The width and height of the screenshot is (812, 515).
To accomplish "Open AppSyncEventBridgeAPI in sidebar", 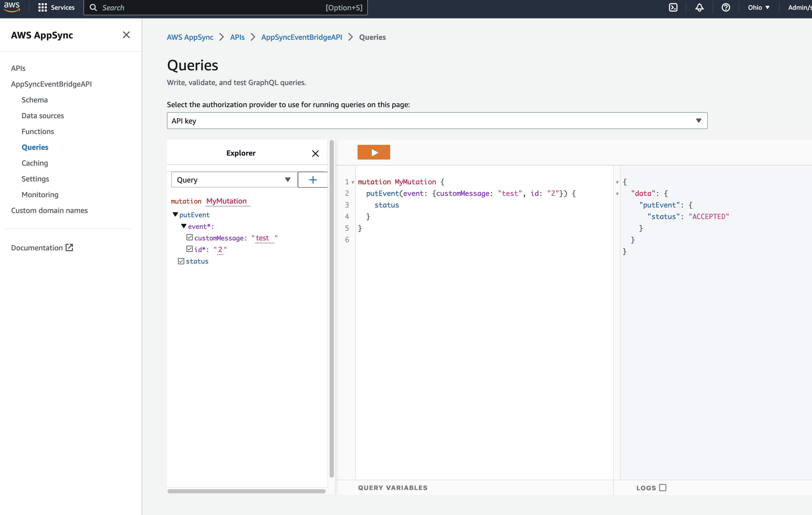I will coord(51,84).
